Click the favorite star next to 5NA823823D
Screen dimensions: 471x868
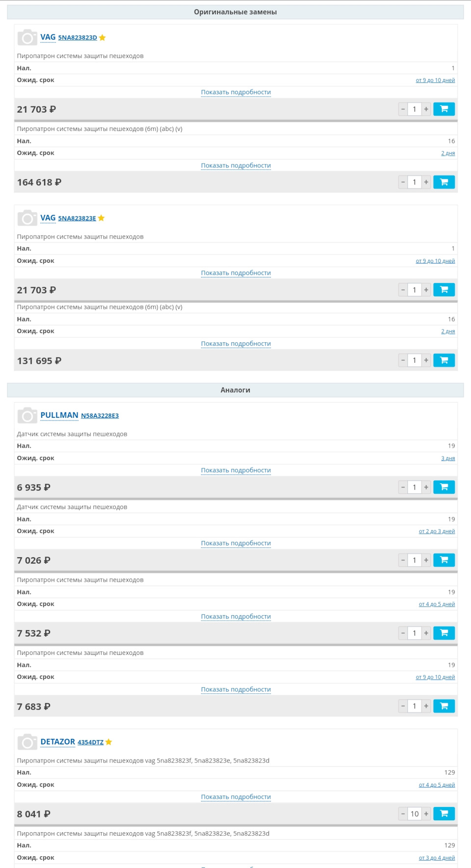click(103, 38)
